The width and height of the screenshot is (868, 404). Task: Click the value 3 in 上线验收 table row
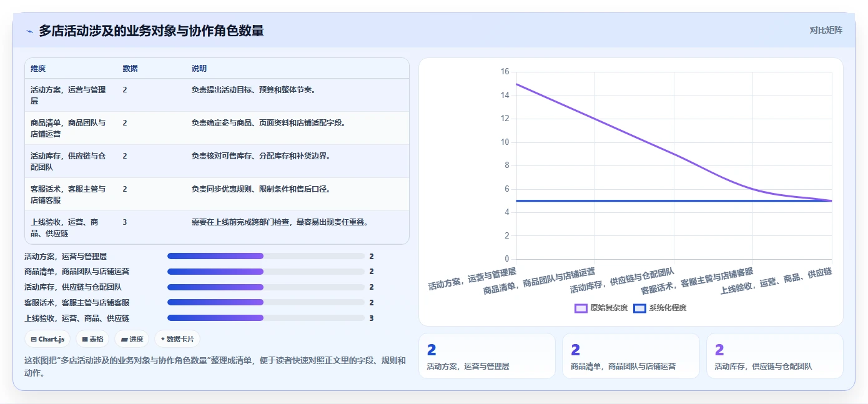coord(125,222)
